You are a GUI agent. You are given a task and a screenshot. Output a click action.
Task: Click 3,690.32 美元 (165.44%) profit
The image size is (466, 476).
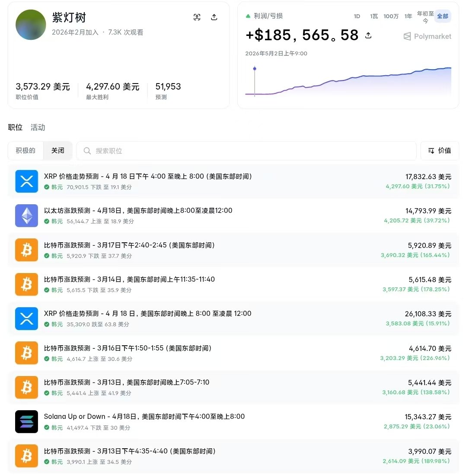[415, 255]
